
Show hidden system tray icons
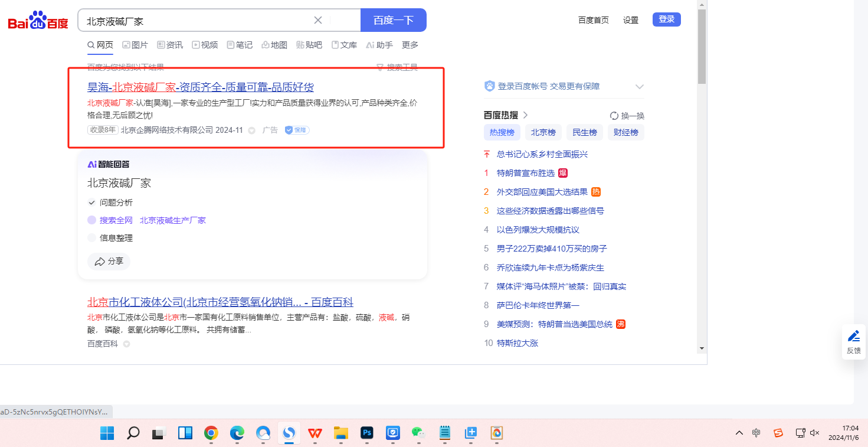point(739,433)
